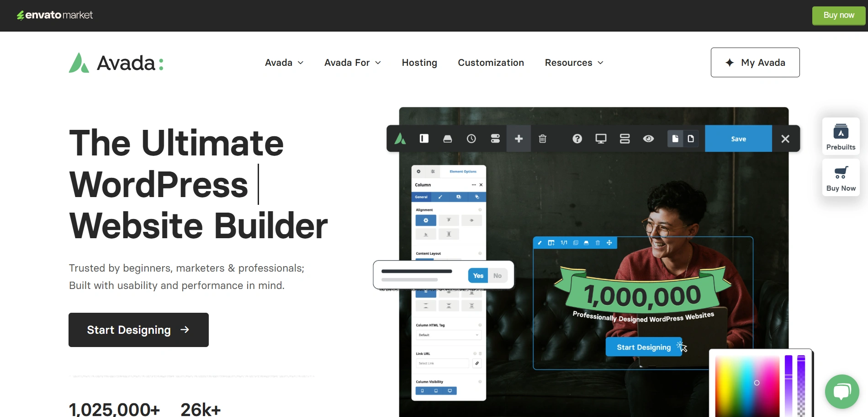868x417 pixels.
Task: Click the plus add-element icon in toolbar
Action: pos(519,139)
